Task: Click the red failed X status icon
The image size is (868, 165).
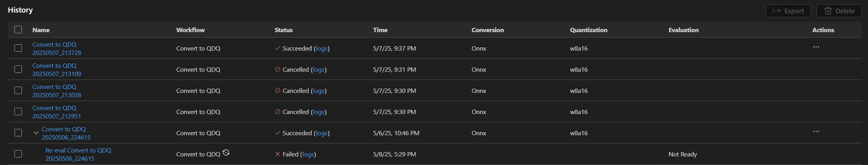Action: pos(277,154)
